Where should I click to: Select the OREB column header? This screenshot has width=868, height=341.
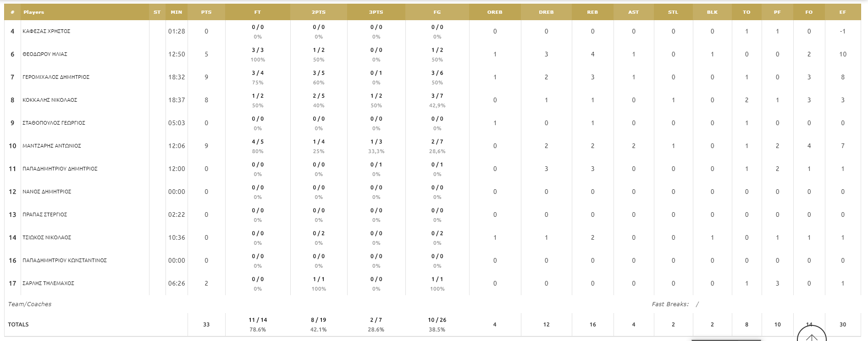pos(495,12)
